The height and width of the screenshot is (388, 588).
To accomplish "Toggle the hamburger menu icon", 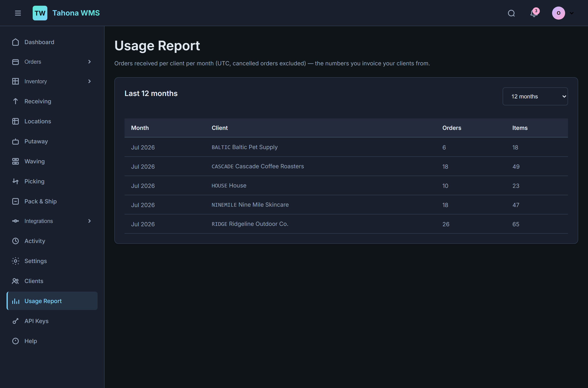I will pos(18,13).
